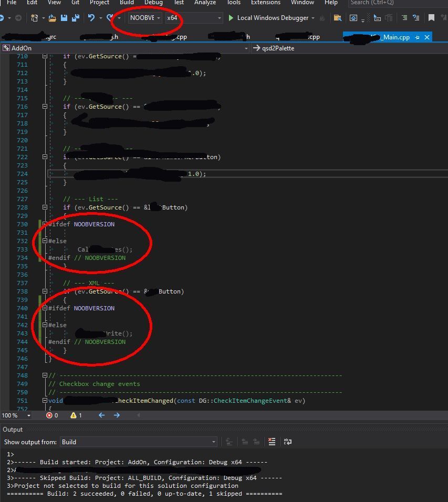Open the qsd2Palette member dropdown

(x=349, y=48)
